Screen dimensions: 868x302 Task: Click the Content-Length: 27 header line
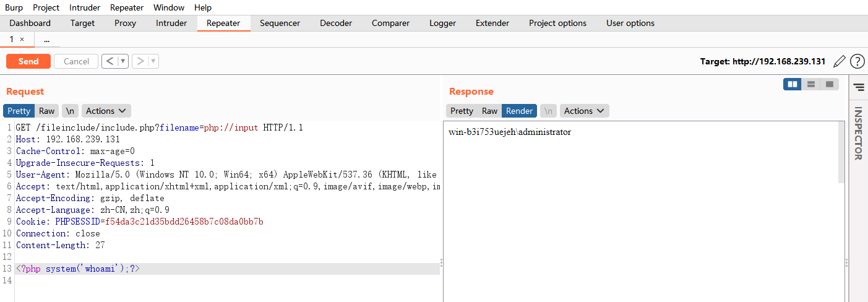(x=61, y=245)
